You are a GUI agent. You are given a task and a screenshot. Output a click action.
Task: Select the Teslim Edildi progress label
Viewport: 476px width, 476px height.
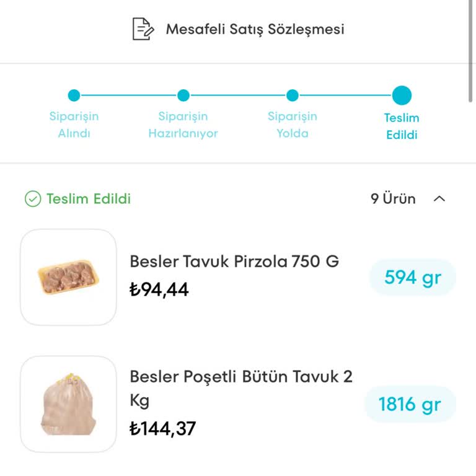pyautogui.click(x=402, y=126)
